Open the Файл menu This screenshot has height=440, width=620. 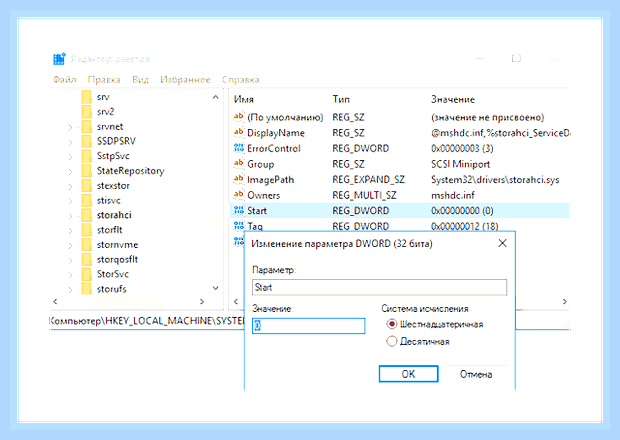pyautogui.click(x=64, y=80)
